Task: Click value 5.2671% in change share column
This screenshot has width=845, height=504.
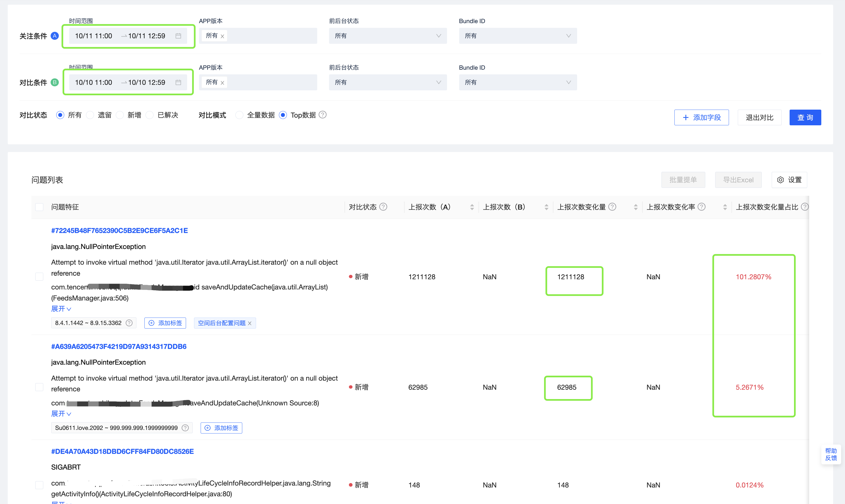Action: click(x=750, y=387)
